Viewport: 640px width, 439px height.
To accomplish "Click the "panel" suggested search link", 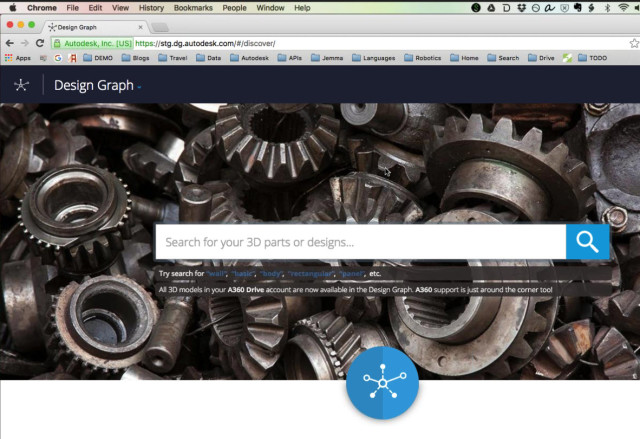I will (x=351, y=274).
